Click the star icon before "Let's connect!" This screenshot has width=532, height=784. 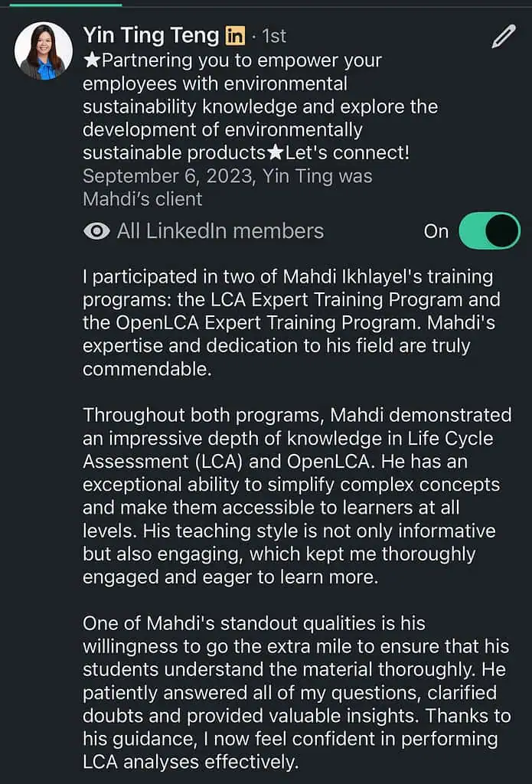click(275, 153)
